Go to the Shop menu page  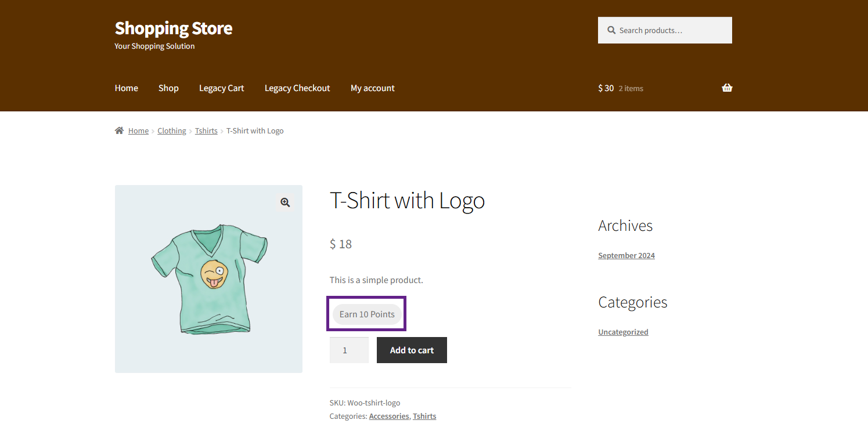pyautogui.click(x=168, y=88)
